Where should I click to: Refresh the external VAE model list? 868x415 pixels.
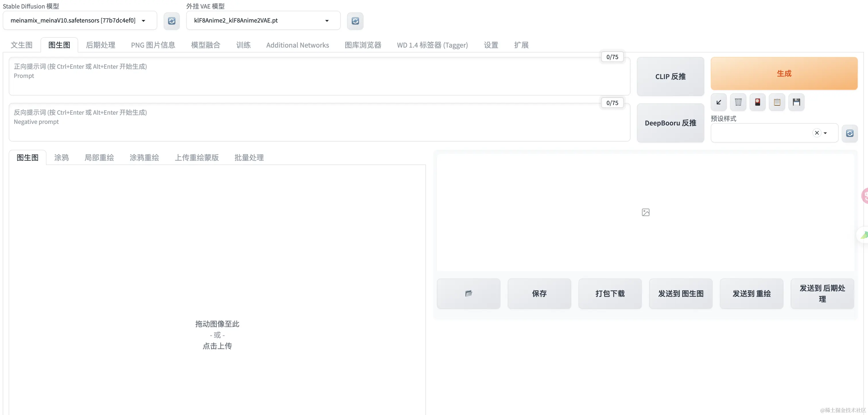pos(355,21)
